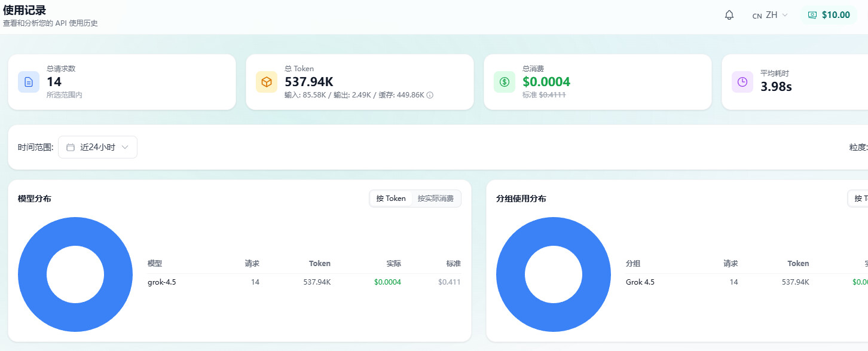Switch model distribution to 按实际消费
Viewport: 868px width, 351px height.
pos(436,199)
